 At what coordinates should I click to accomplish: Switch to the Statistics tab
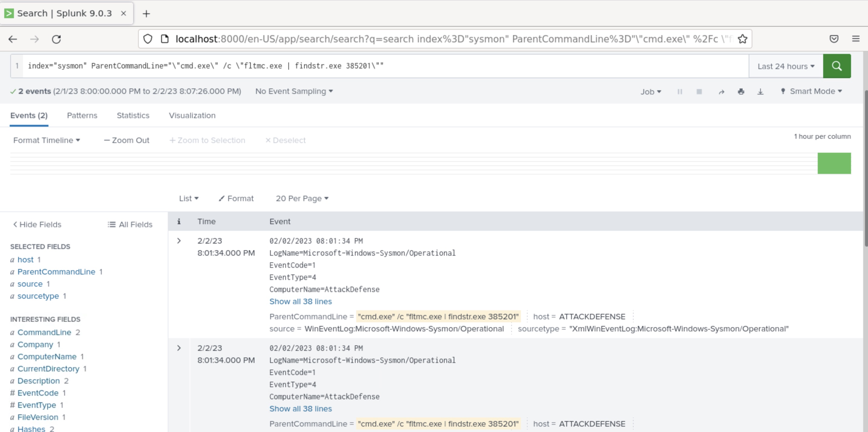click(133, 116)
